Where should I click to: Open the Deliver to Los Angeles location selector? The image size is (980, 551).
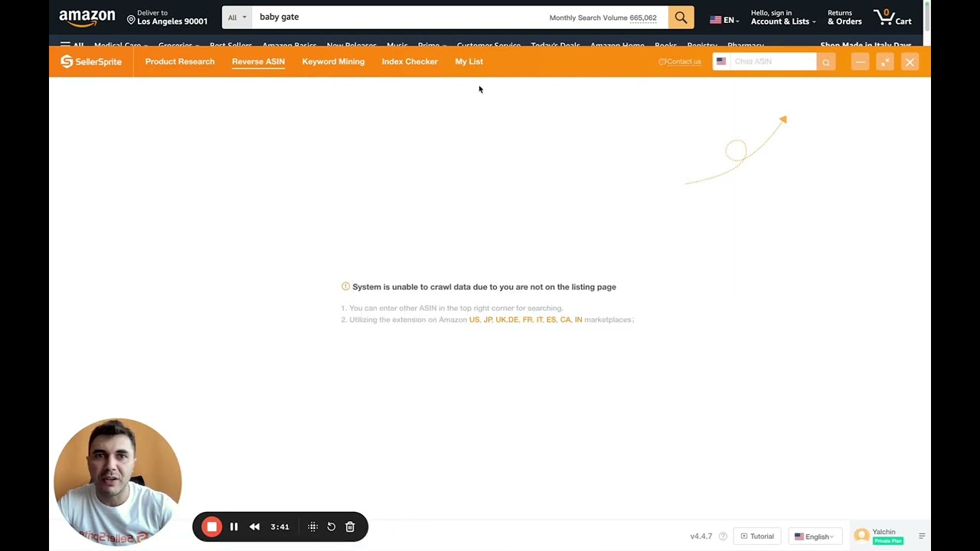coord(167,17)
